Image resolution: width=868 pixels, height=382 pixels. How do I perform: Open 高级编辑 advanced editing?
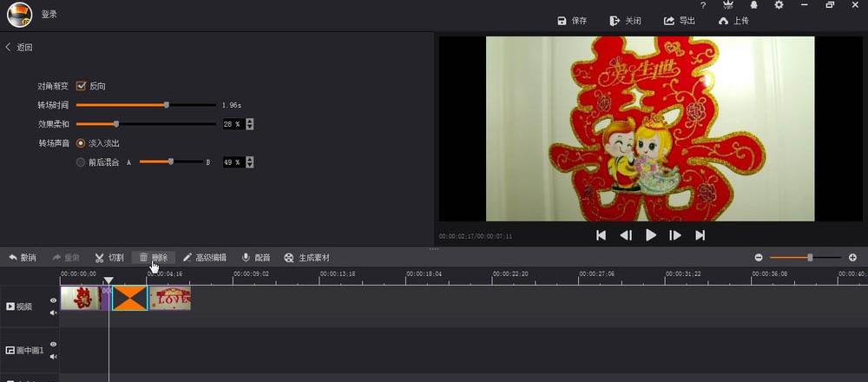pos(205,258)
